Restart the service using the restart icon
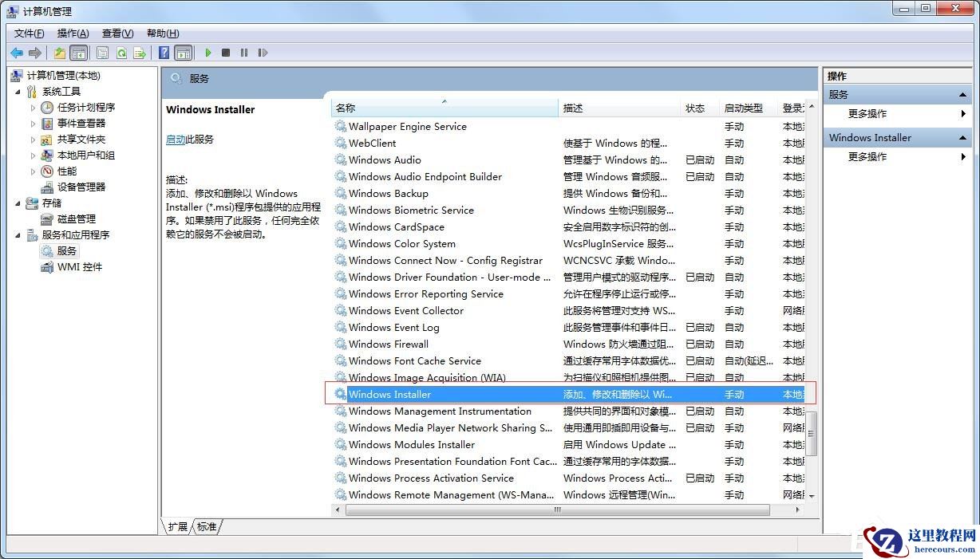The width and height of the screenshot is (980, 559). 263,53
